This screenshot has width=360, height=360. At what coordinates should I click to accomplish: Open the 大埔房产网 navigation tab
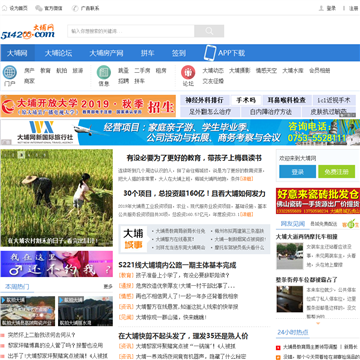click(x=106, y=53)
